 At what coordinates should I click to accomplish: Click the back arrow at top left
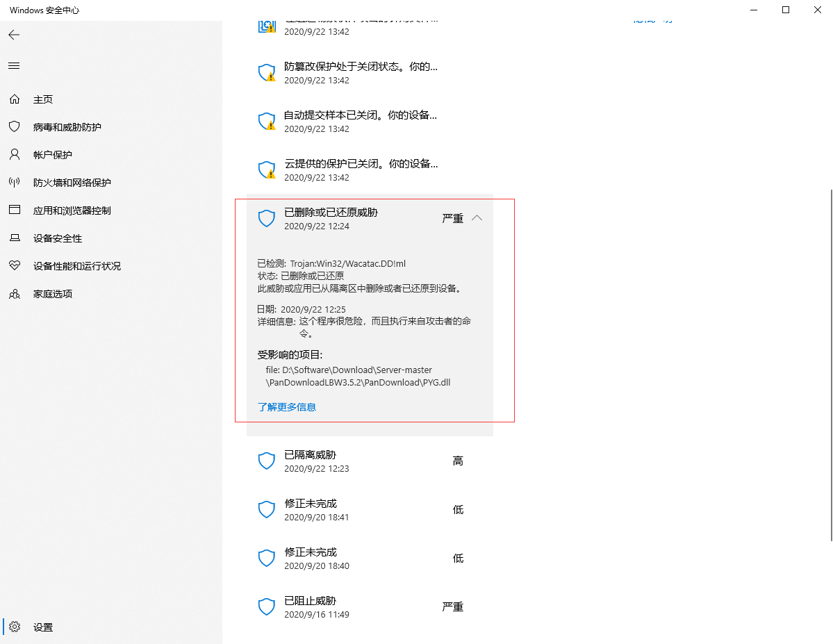tap(13, 34)
